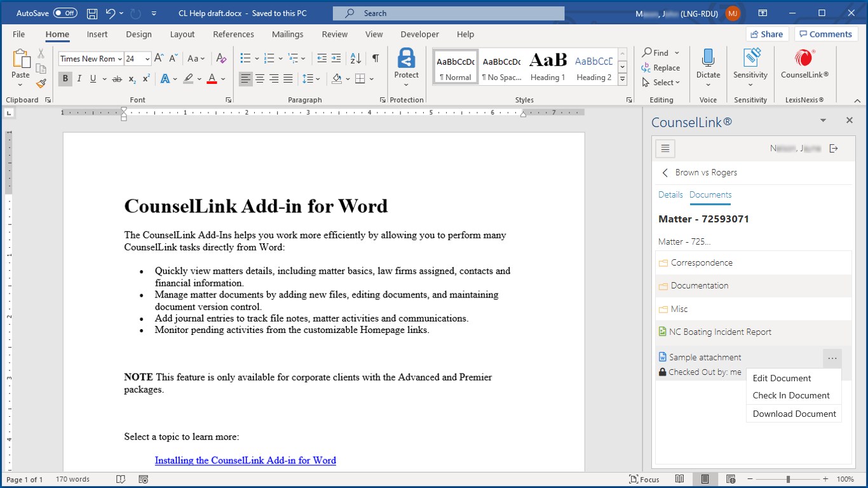The image size is (868, 488).
Task: Go back from Brown vs Rogers
Action: click(665, 173)
